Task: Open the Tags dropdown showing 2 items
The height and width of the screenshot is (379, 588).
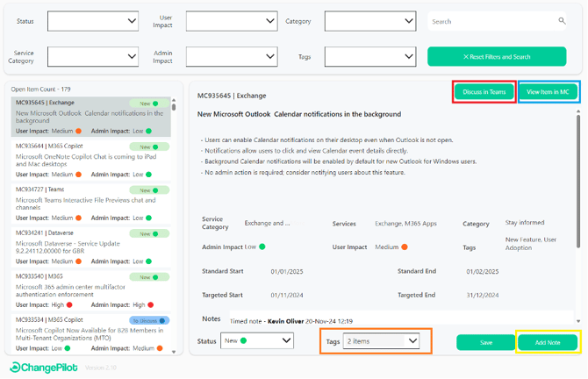Action: click(381, 341)
